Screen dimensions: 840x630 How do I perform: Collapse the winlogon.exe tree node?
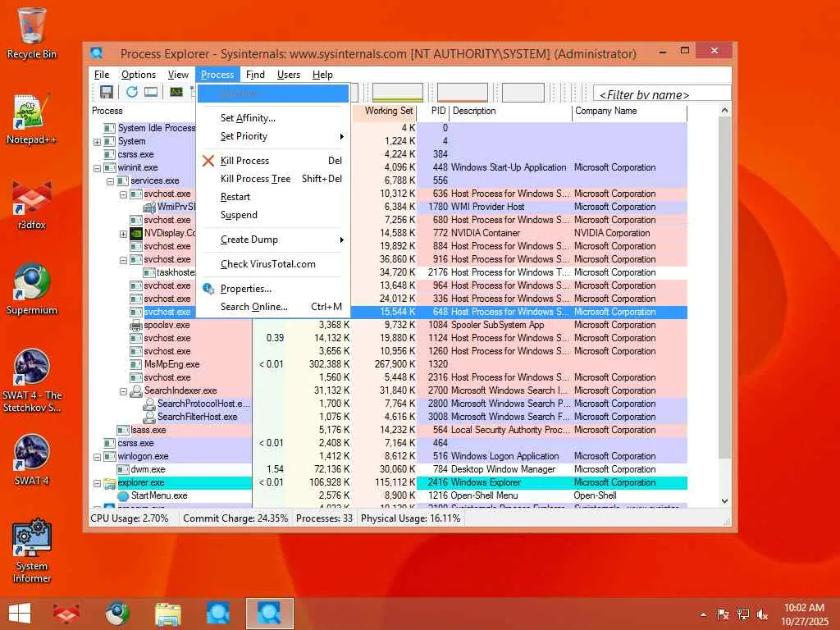[97, 457]
